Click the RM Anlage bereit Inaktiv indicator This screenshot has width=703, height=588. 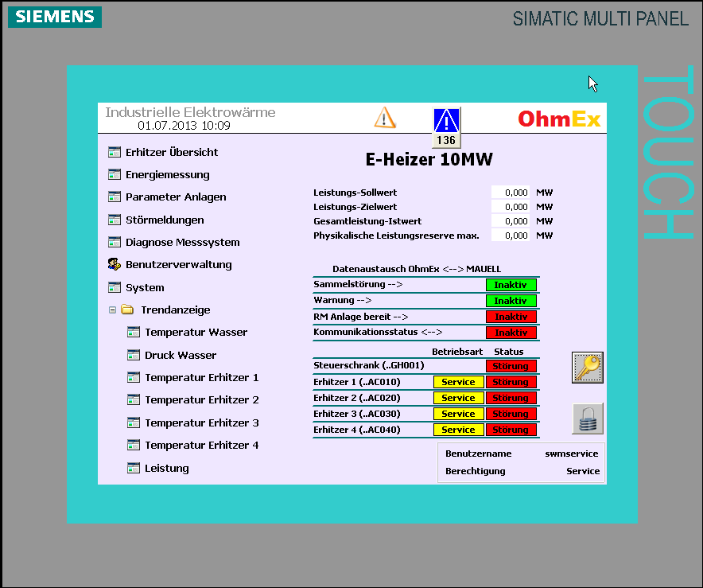click(511, 317)
